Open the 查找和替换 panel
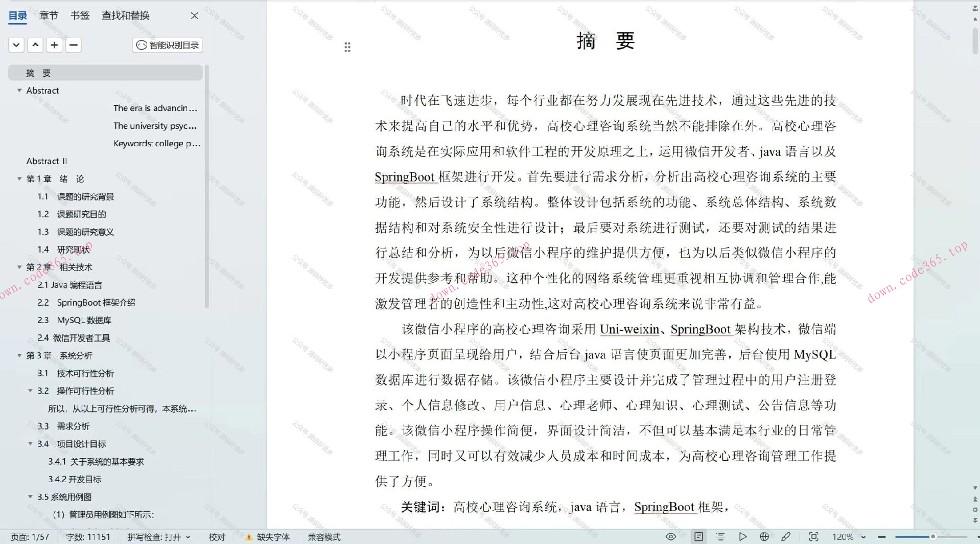The height and width of the screenshot is (544, 980). (x=125, y=15)
